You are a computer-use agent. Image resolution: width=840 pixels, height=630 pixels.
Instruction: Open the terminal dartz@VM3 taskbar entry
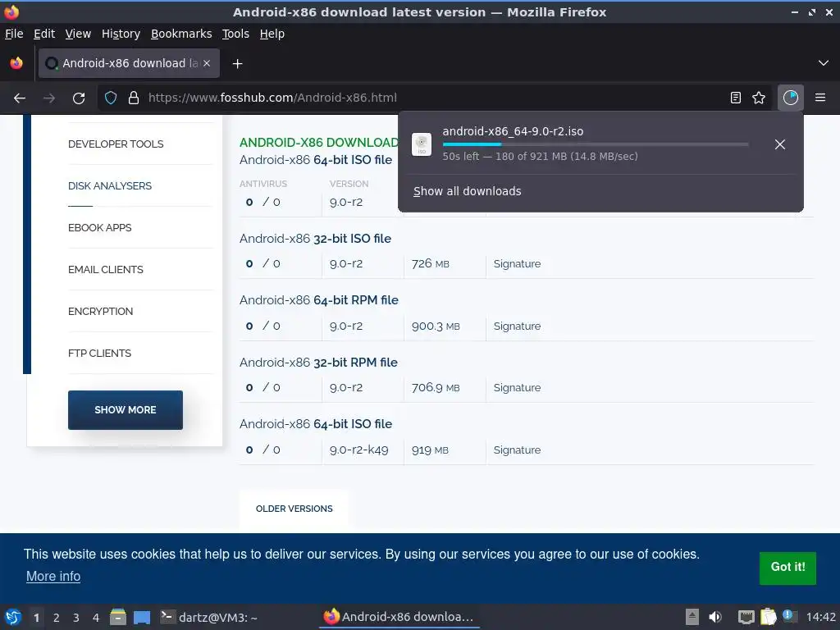pos(209,617)
